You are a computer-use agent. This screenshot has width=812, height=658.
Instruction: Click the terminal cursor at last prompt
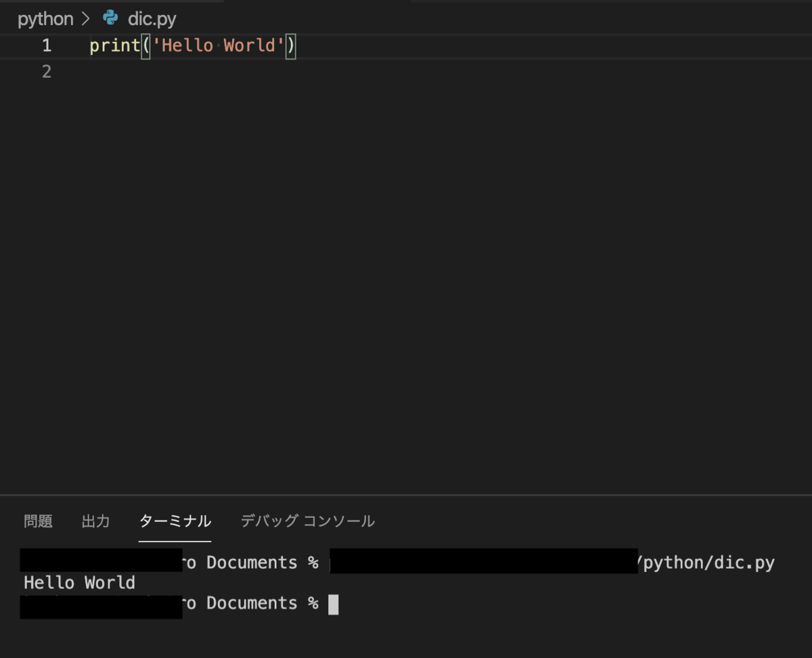coord(333,604)
